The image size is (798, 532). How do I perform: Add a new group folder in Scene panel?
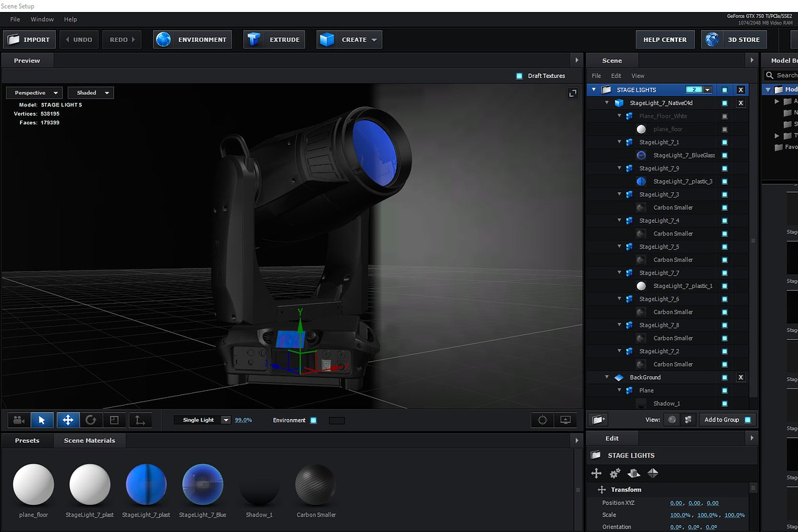pyautogui.click(x=597, y=420)
